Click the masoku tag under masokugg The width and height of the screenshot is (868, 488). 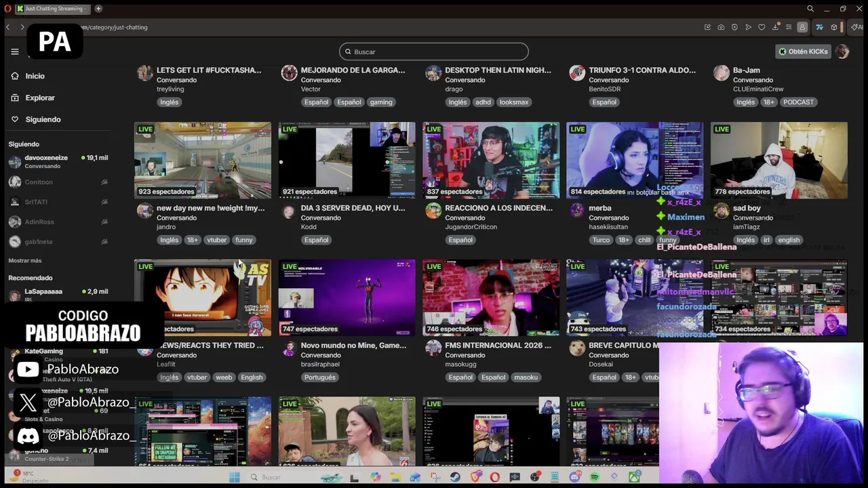point(526,378)
